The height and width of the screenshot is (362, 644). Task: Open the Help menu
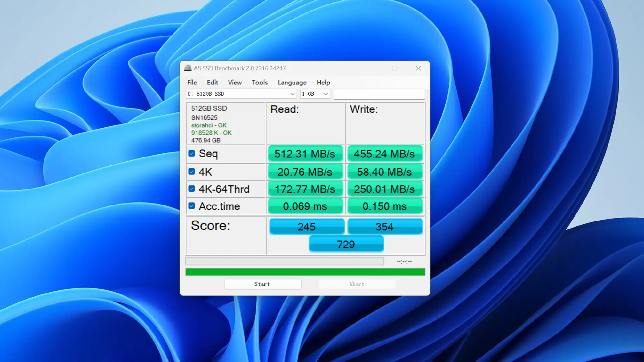coord(323,82)
